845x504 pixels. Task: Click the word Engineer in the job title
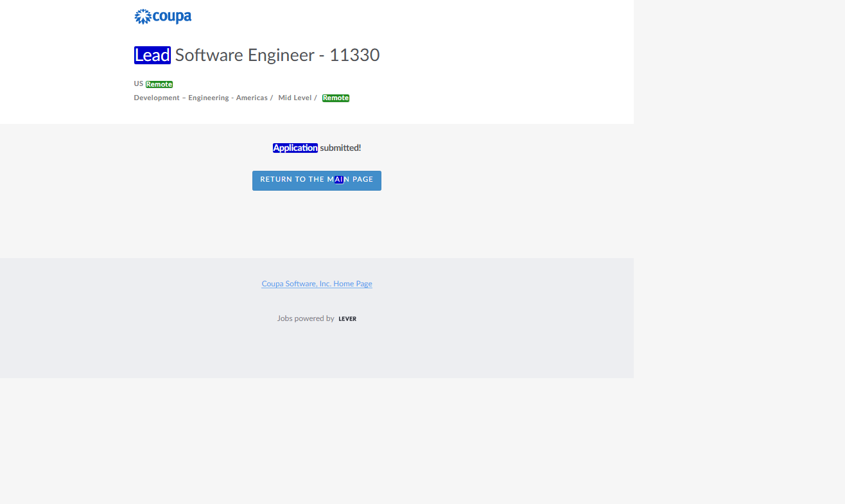[x=281, y=55]
